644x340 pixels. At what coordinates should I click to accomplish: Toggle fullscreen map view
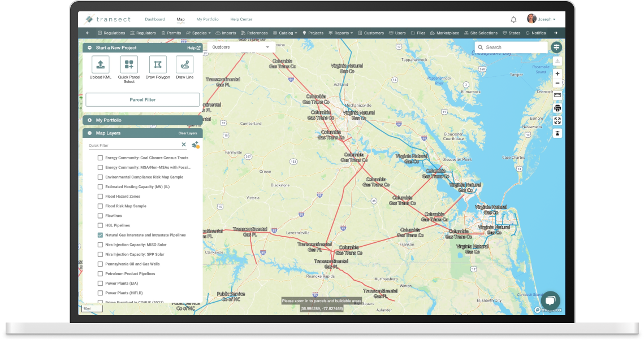557,120
